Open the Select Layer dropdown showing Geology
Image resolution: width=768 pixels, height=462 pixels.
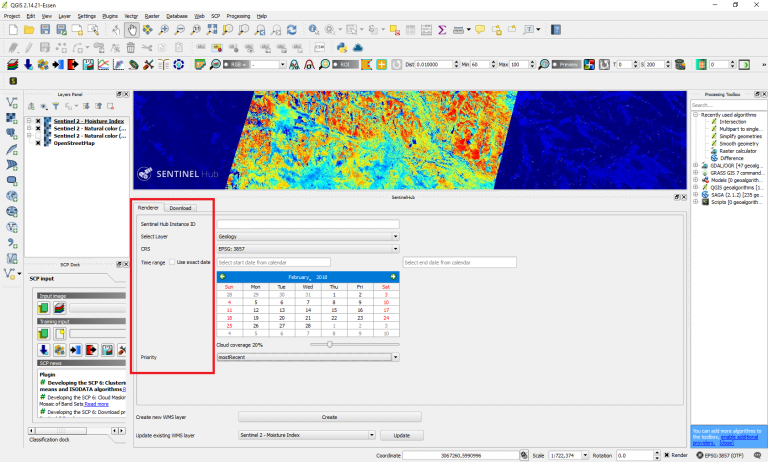(x=308, y=237)
